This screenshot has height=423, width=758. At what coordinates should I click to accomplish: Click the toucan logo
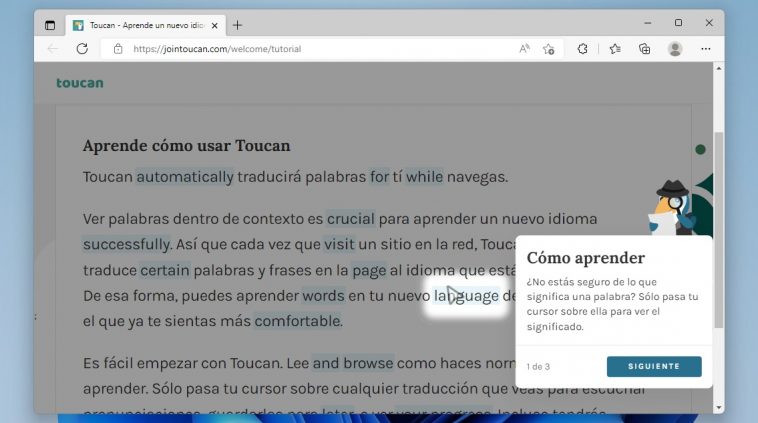tap(80, 83)
